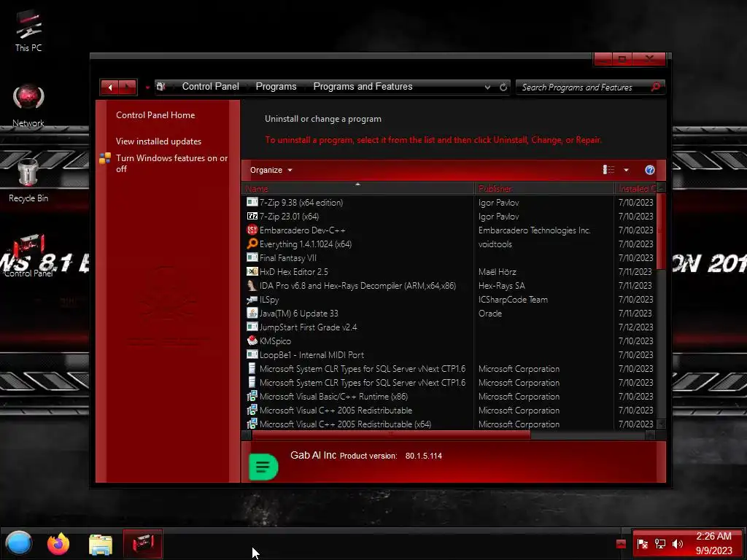747x560 pixels.
Task: Click the Back navigation arrow
Action: point(110,87)
